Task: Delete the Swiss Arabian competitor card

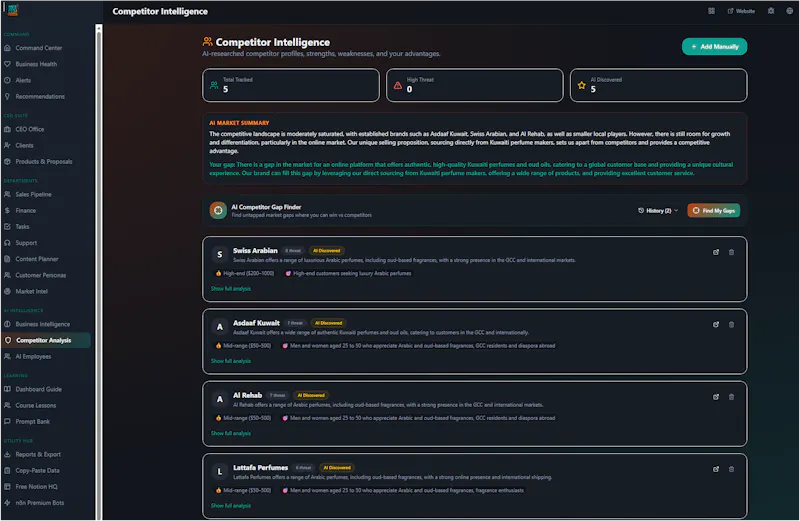Action: click(731, 252)
